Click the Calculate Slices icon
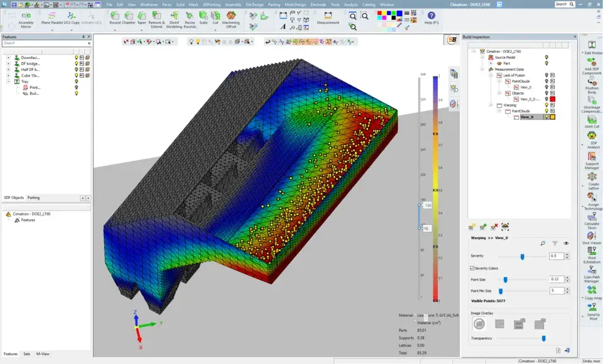The height and width of the screenshot is (364, 603). pos(592,217)
